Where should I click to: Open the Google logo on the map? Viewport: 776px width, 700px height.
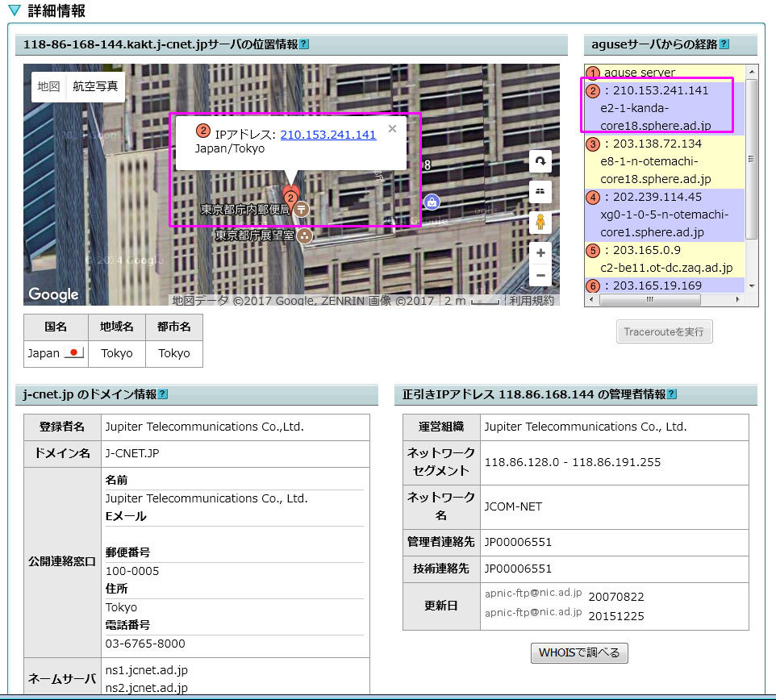(x=53, y=294)
